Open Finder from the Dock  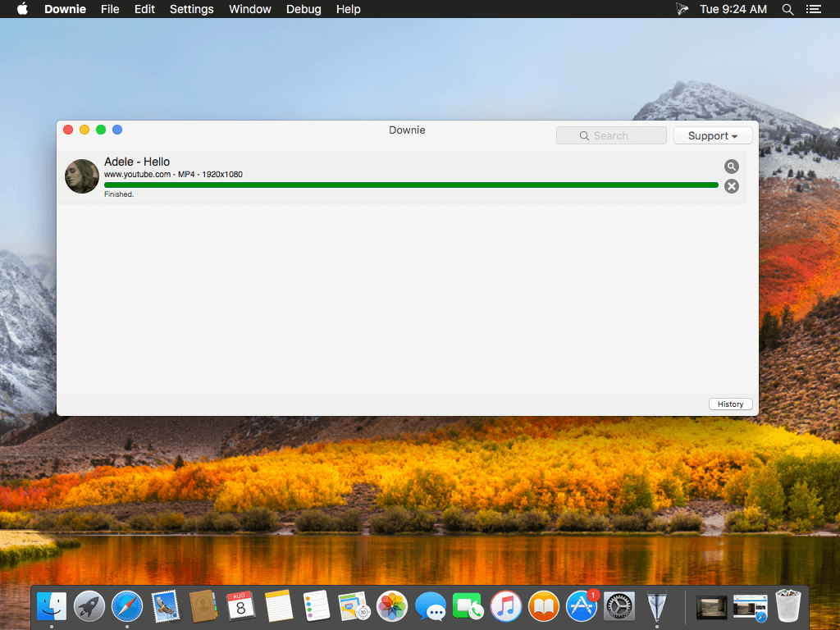(52, 606)
